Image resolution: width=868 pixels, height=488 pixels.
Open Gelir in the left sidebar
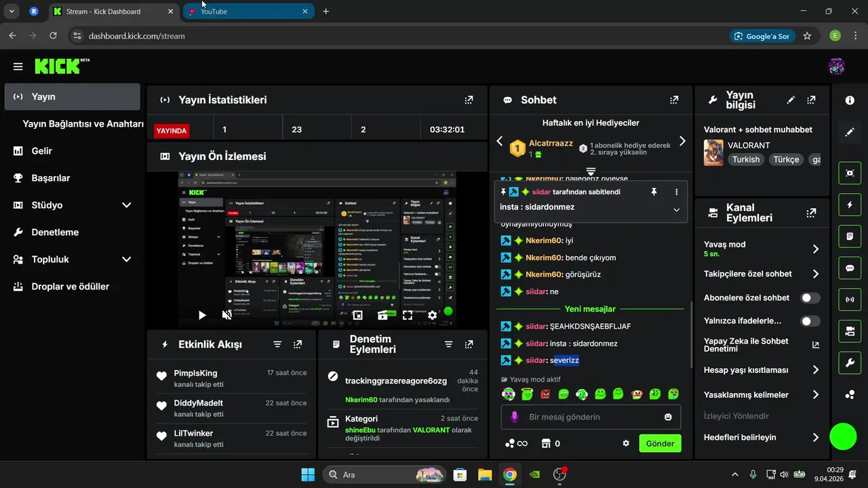pyautogui.click(x=73, y=150)
